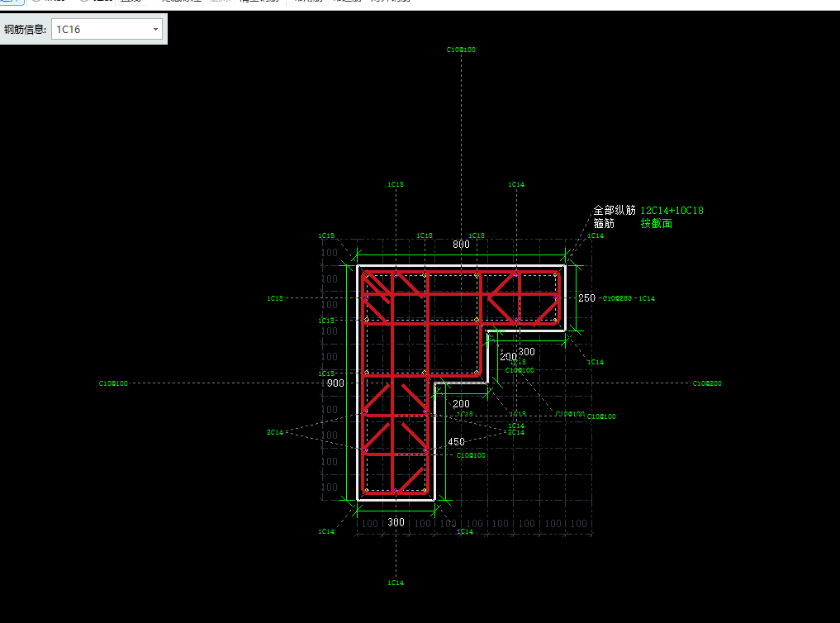This screenshot has height=623, width=840.
Task: Open the 钢筋信息 dropdown arrow
Action: [155, 30]
